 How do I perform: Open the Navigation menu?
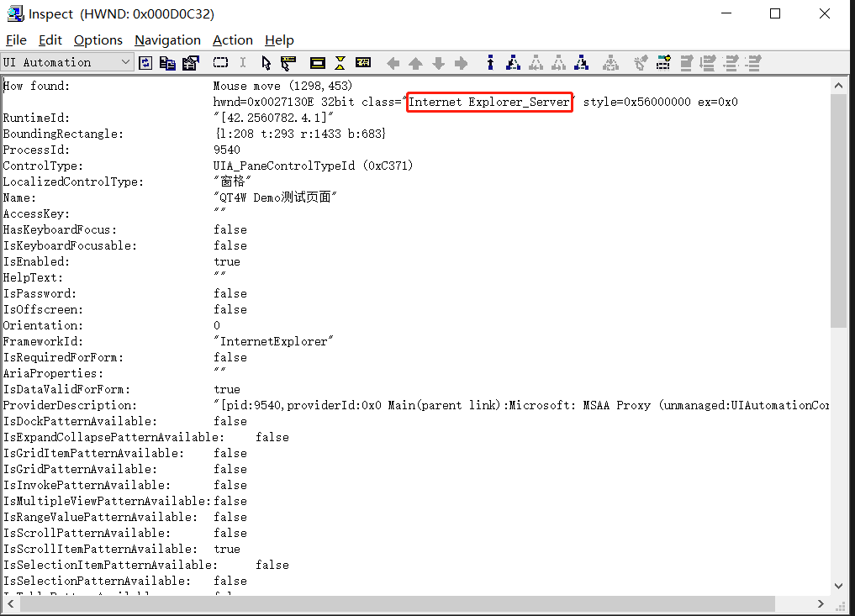point(167,40)
